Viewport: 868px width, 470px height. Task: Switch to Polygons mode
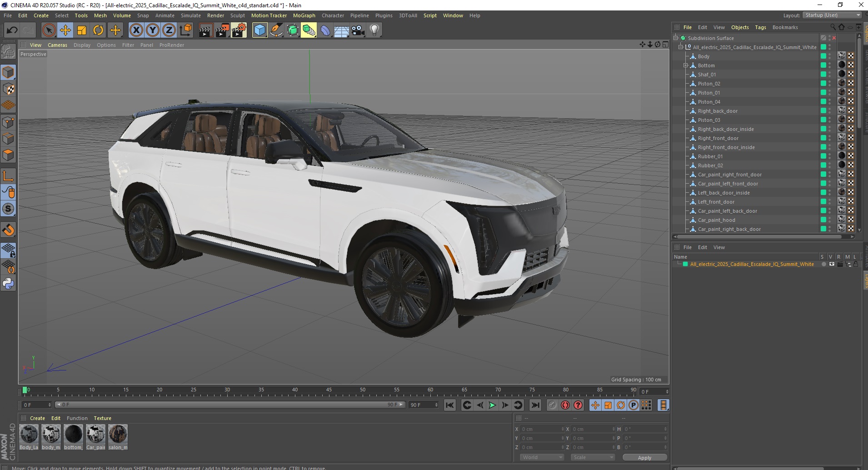click(x=8, y=155)
